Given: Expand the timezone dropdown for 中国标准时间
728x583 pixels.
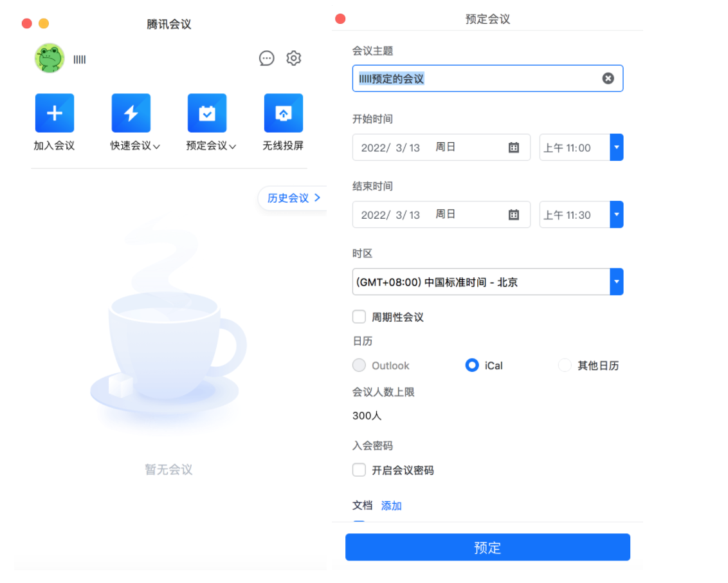Looking at the screenshot, I should [616, 281].
